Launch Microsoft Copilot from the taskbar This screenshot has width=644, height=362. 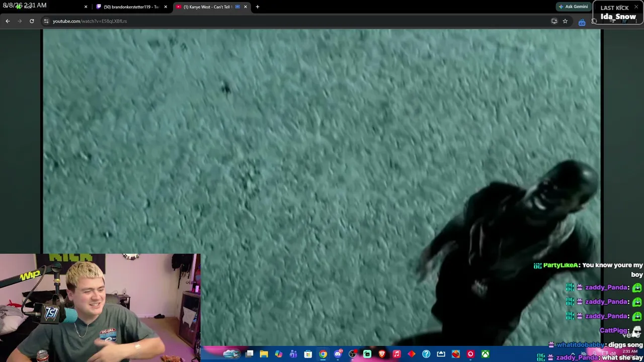tap(279, 354)
